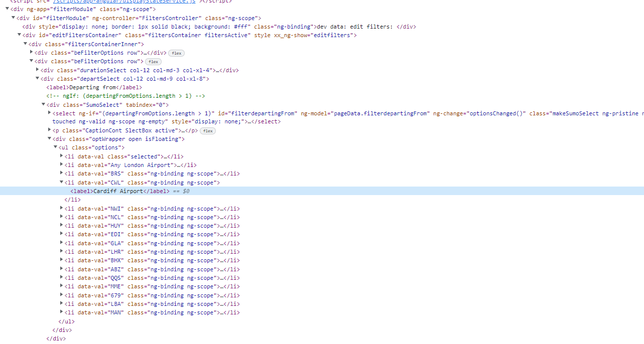Expand the li data-val EDI node
This screenshot has width=644, height=344.
[x=61, y=234]
